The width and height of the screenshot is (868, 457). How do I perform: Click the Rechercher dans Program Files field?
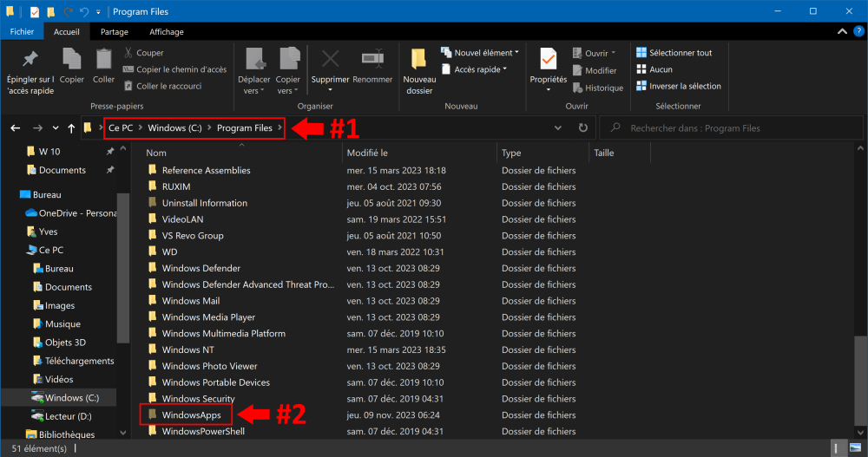pyautogui.click(x=731, y=127)
